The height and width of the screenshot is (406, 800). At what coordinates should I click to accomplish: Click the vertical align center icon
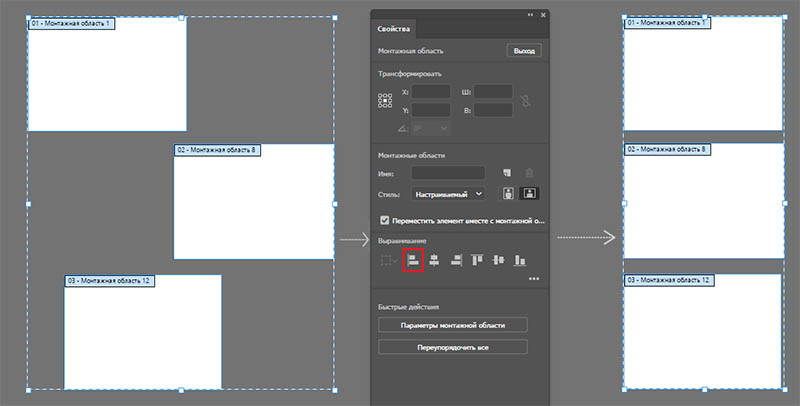click(497, 260)
